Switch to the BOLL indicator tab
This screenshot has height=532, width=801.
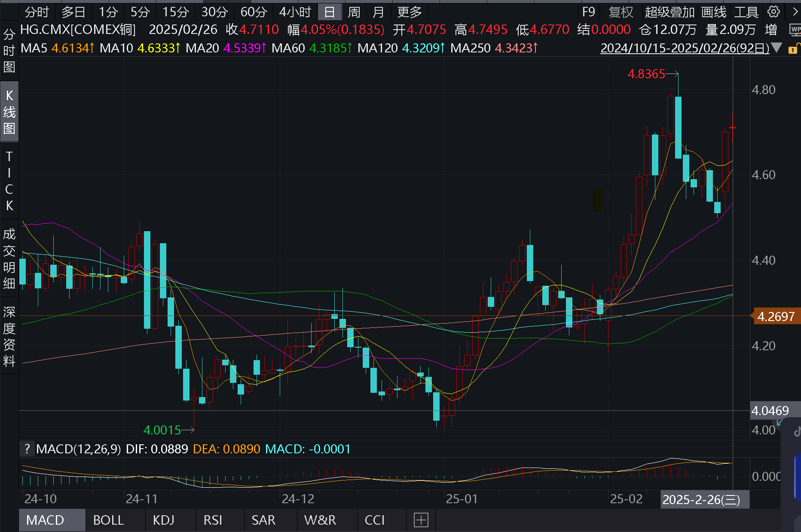click(x=108, y=520)
